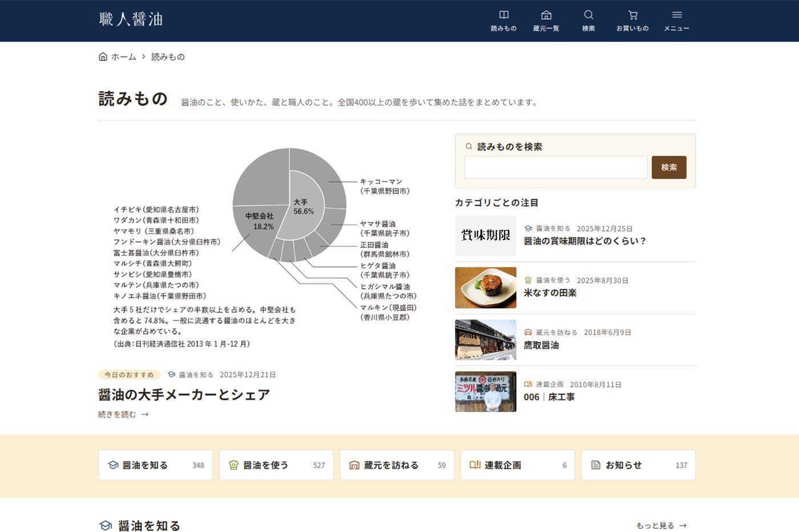This screenshot has height=532, width=799.
Task: Click the chef hat icon beside 米なすの田楽
Action: coord(528,281)
